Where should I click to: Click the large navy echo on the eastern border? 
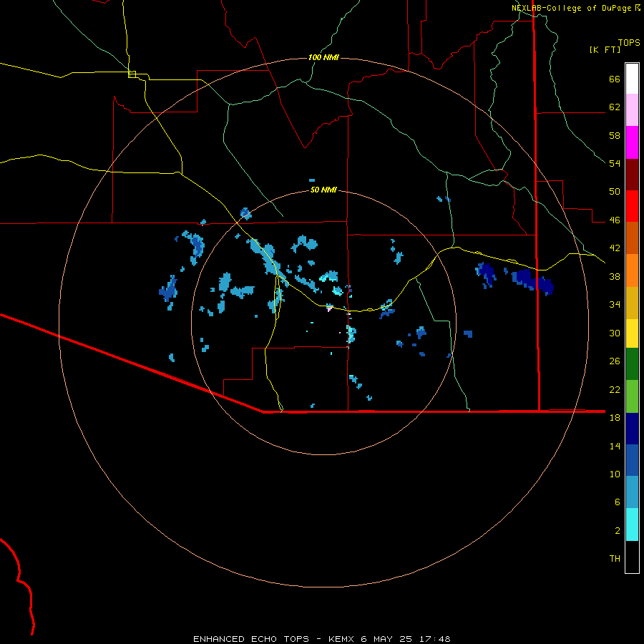pos(533,281)
